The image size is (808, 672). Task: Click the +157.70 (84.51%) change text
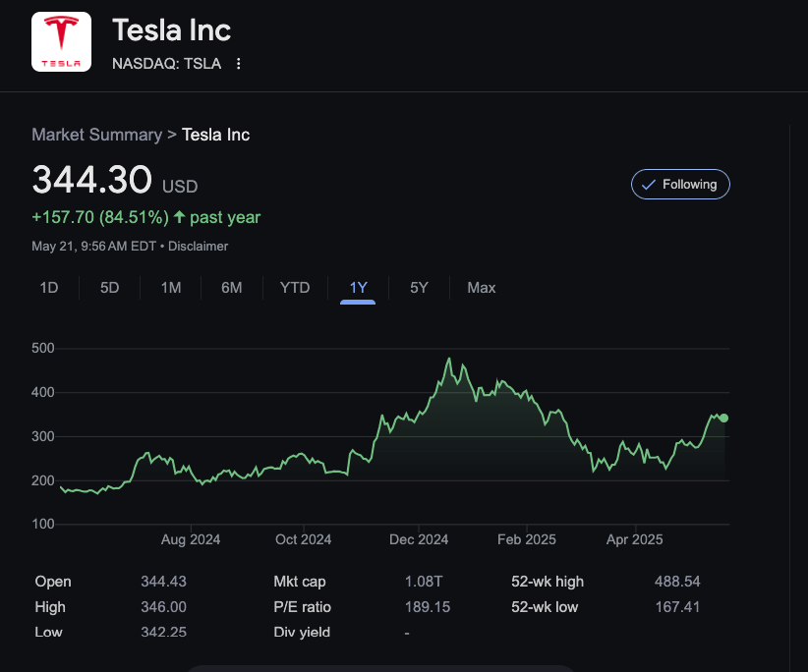coord(100,217)
